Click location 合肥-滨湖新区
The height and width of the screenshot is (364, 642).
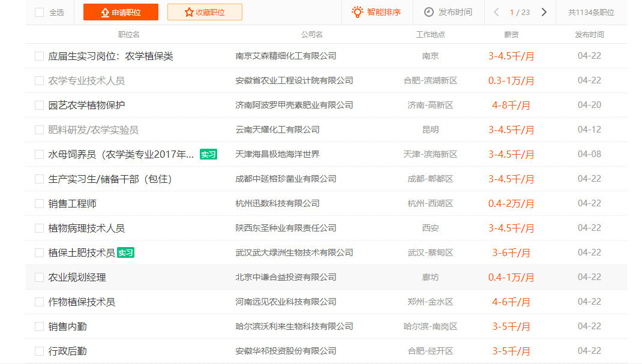tap(430, 80)
